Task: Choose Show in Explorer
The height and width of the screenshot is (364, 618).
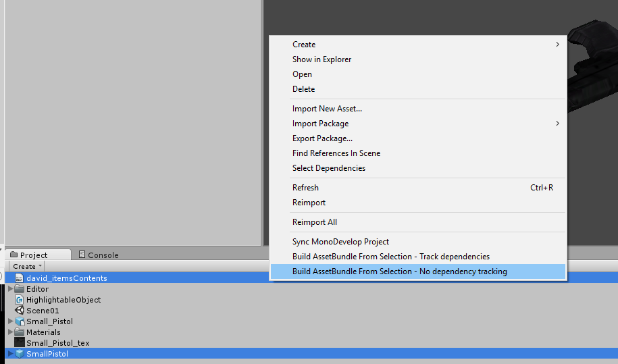Action: 418,59
